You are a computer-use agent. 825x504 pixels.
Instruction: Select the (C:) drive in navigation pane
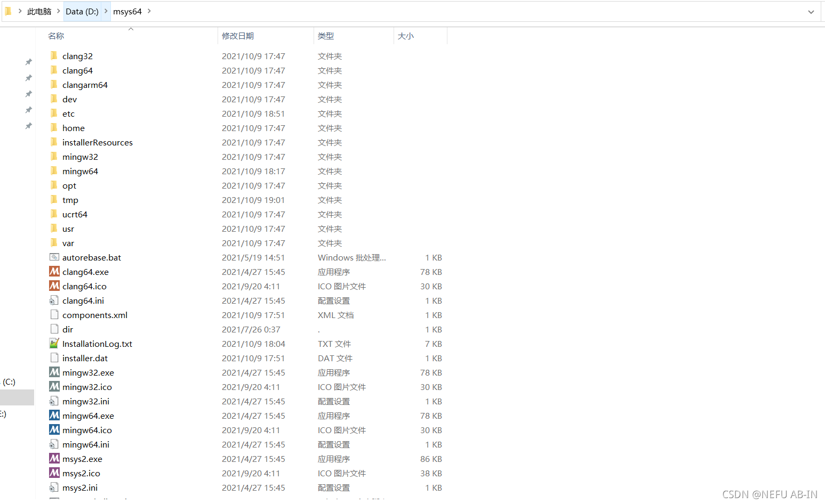click(x=9, y=382)
